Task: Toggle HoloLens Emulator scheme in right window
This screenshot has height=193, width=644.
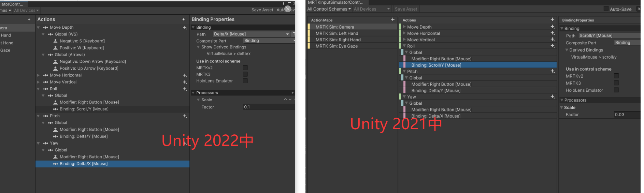Action: tap(616, 90)
